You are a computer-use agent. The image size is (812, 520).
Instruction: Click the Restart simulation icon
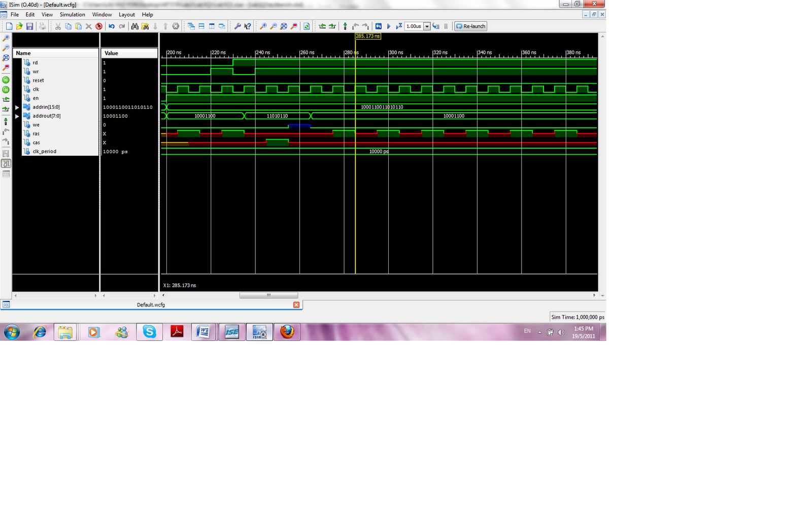[x=379, y=26]
